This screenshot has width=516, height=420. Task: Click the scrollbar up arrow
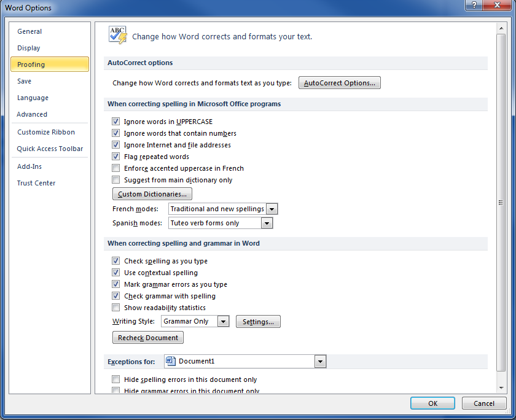coord(501,28)
